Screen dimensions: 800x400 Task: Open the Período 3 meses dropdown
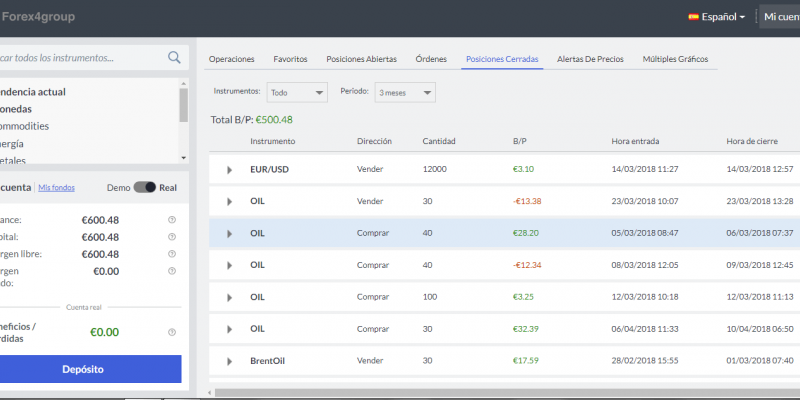[x=405, y=93]
